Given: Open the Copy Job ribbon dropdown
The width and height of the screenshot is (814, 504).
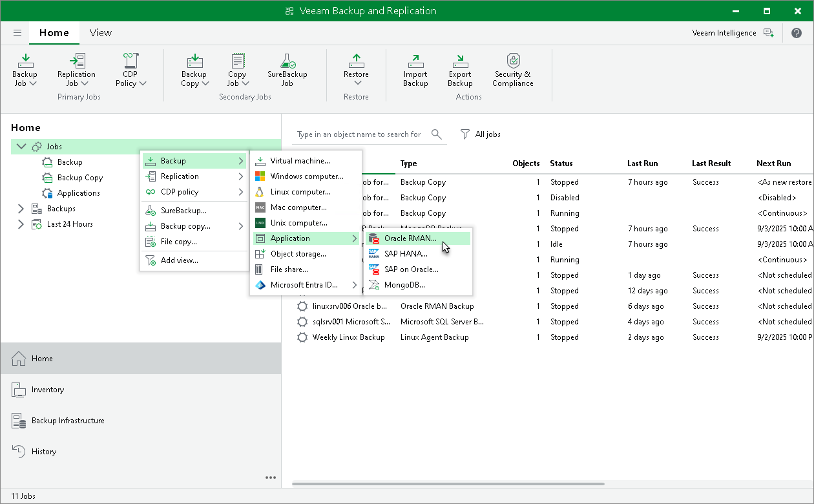Looking at the screenshot, I should click(237, 70).
